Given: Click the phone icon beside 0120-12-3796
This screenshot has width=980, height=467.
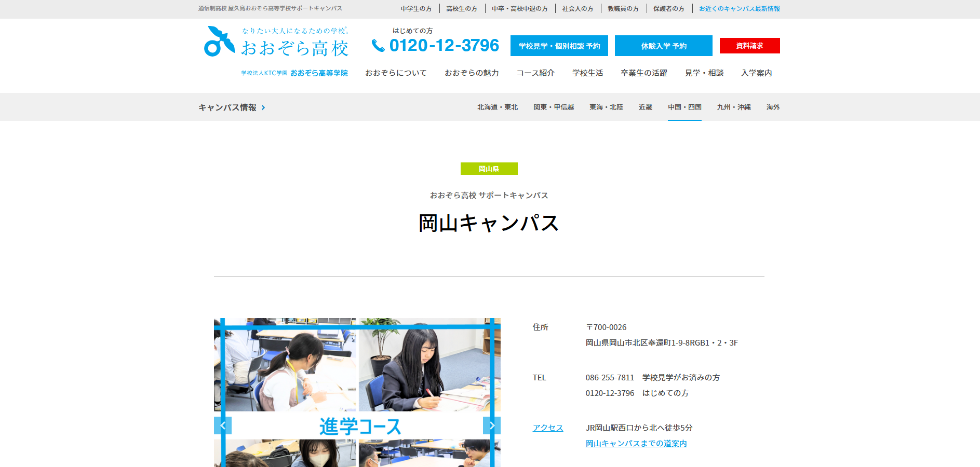Looking at the screenshot, I should (x=378, y=46).
